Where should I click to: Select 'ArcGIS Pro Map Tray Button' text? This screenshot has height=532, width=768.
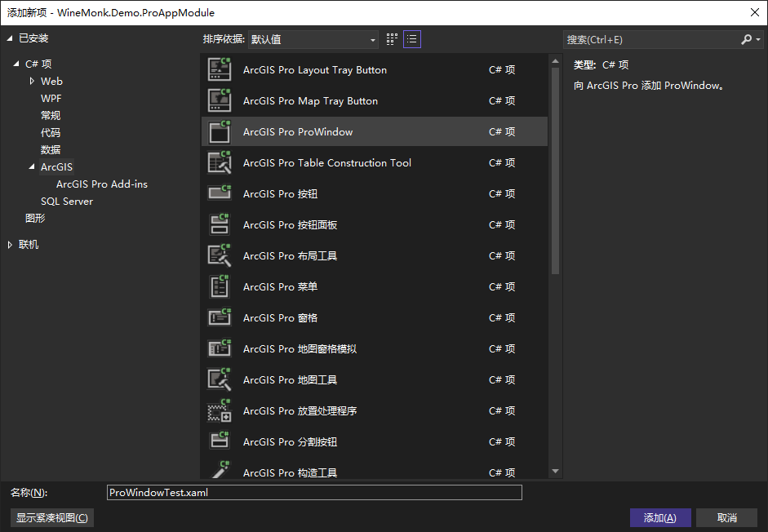click(310, 100)
